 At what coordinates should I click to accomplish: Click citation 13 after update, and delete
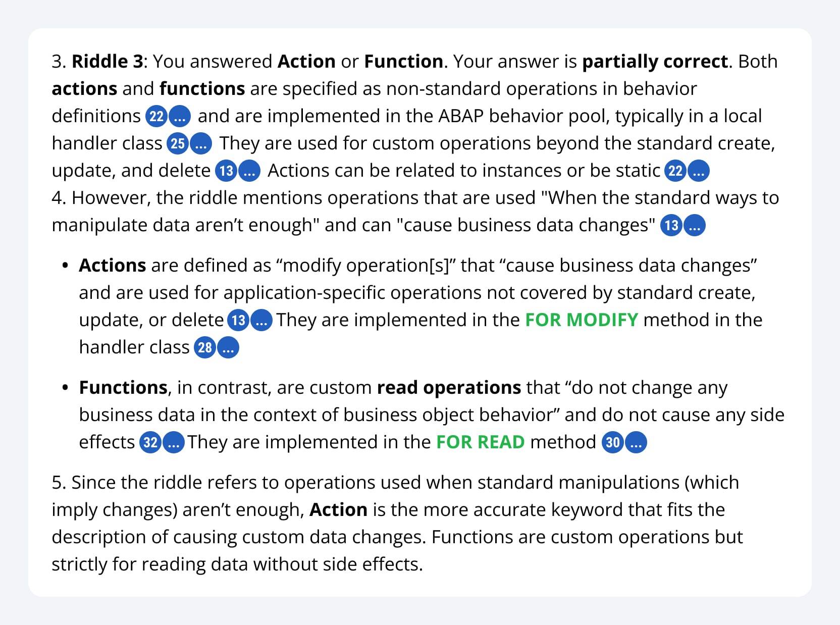[x=227, y=171]
